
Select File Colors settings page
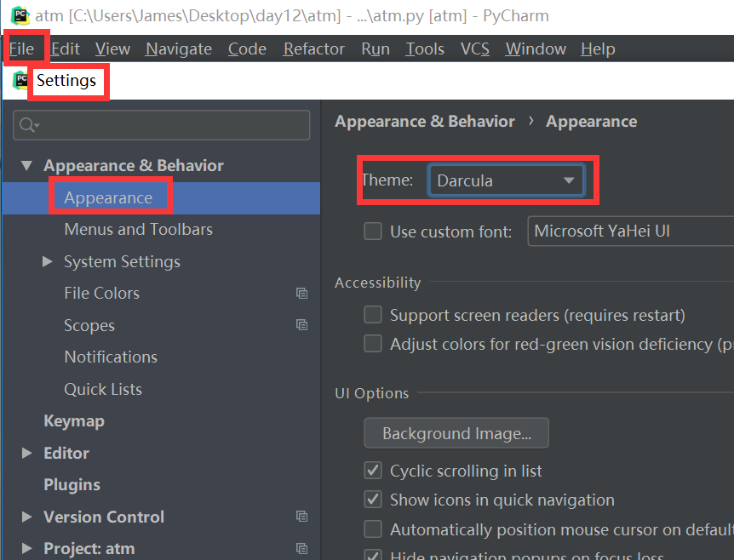(101, 294)
